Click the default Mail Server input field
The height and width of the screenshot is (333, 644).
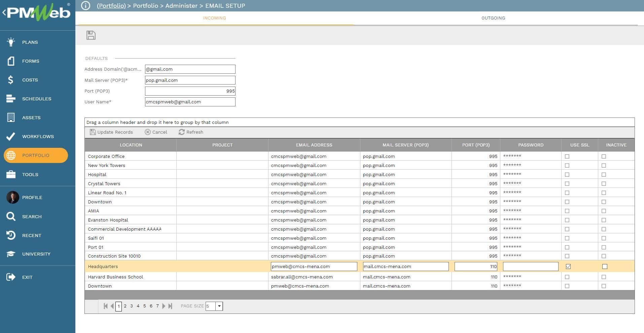190,80
